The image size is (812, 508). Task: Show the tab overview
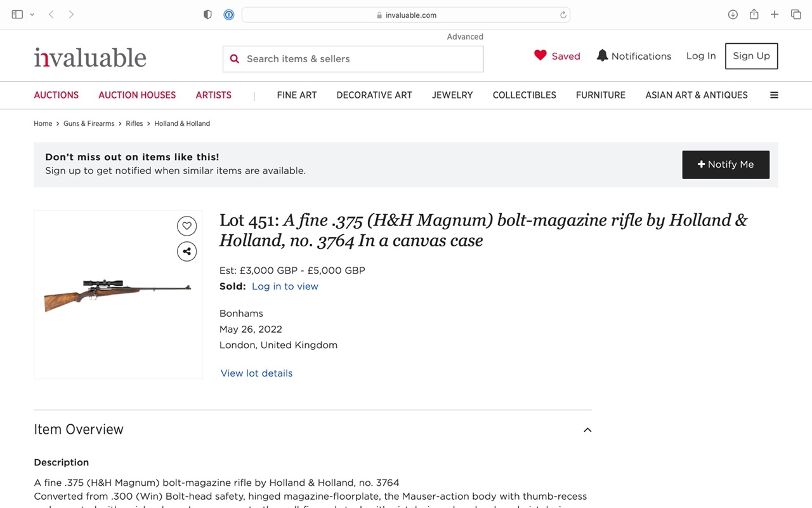coord(796,15)
